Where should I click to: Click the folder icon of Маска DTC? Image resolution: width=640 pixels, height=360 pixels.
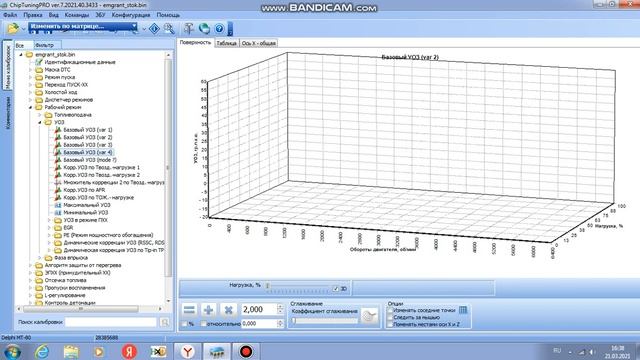click(x=39, y=70)
